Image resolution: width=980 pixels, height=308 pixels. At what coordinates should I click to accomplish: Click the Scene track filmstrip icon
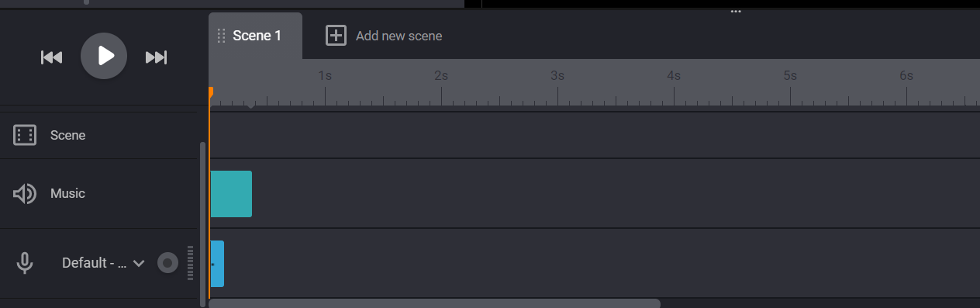(25, 135)
